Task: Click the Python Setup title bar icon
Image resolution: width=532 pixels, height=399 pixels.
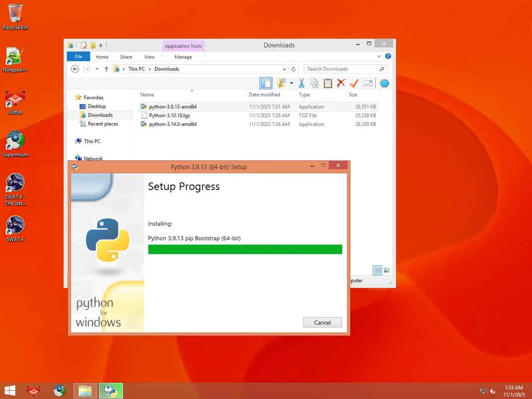Action: 75,167
